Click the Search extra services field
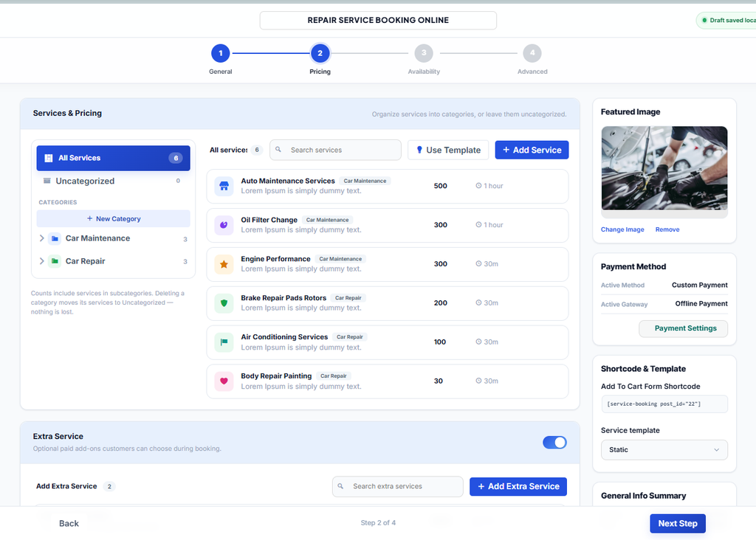This screenshot has height=540, width=756. (398, 487)
